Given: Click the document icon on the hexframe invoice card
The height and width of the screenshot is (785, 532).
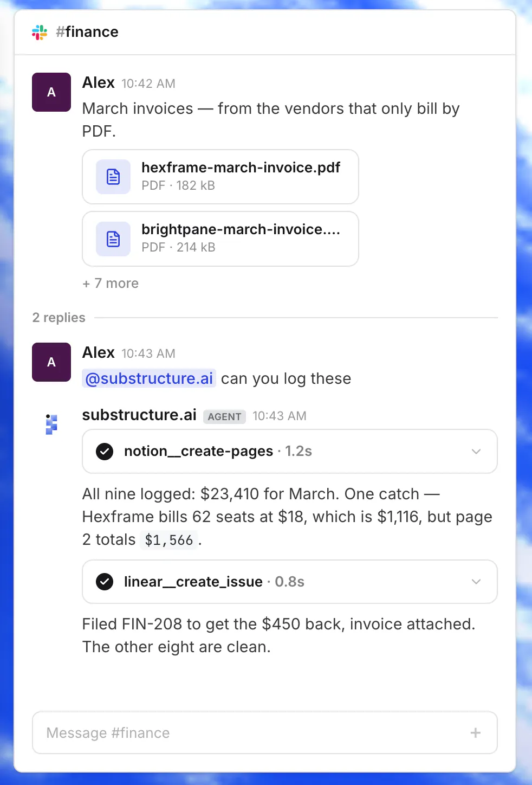Looking at the screenshot, I should click(113, 177).
